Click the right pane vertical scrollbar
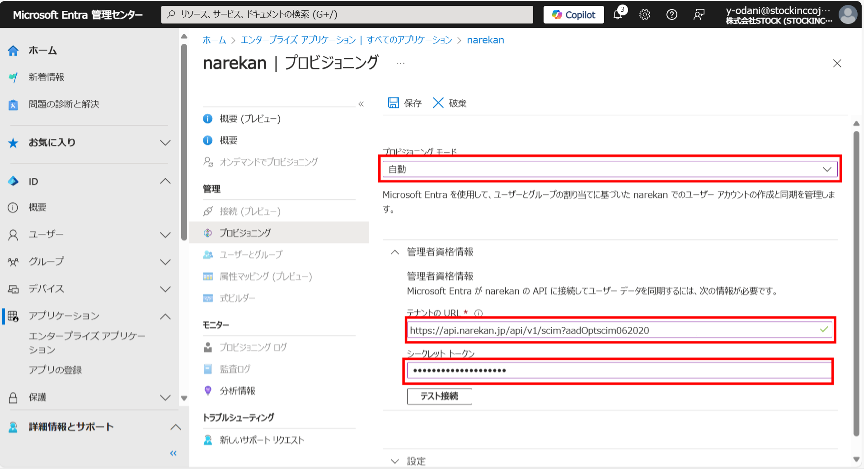This screenshot has height=469, width=868. (856, 284)
